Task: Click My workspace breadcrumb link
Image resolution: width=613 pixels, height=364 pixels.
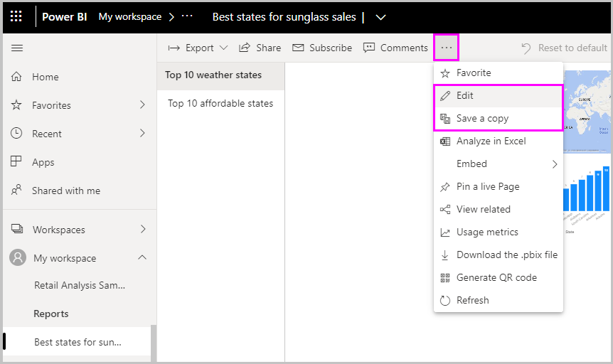Action: point(130,17)
